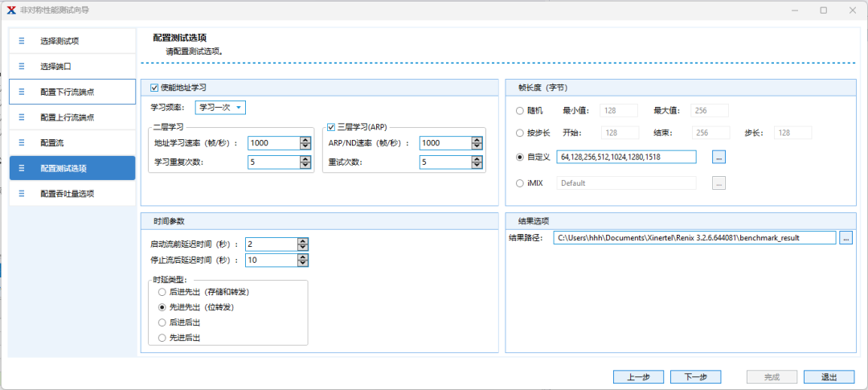This screenshot has width=868, height=390.
Task: Decrease 停止流后延迟时间 with the down arrow
Action: tap(303, 264)
